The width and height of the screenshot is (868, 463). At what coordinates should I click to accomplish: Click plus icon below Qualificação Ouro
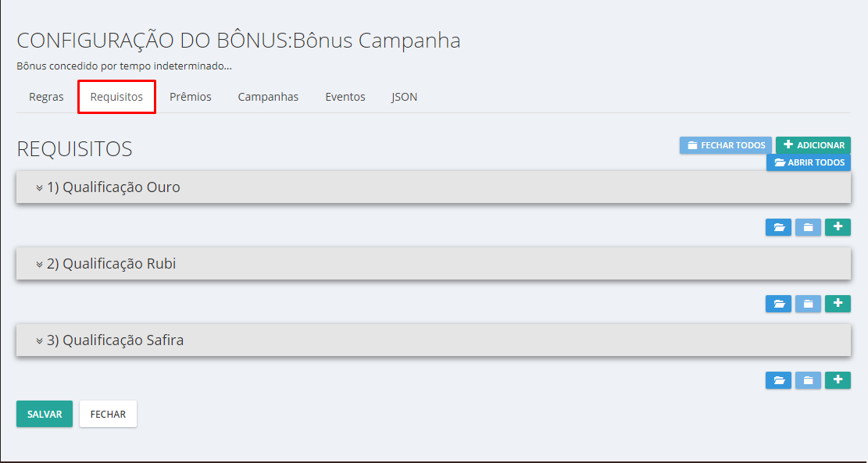[x=838, y=227]
